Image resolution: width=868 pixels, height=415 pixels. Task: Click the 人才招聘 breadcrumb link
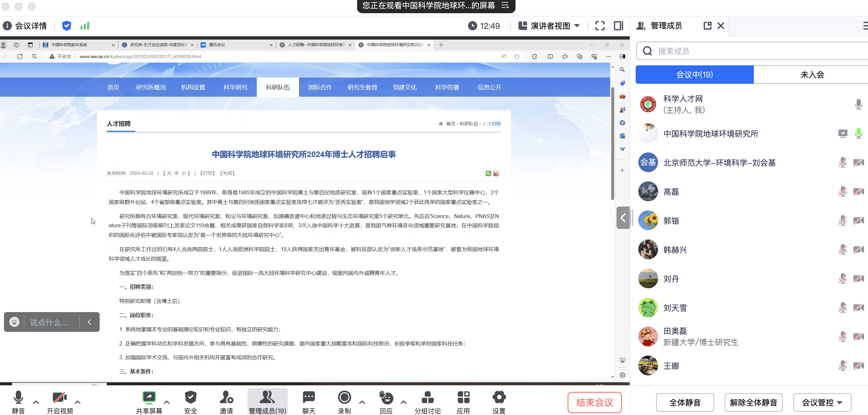[x=491, y=124]
